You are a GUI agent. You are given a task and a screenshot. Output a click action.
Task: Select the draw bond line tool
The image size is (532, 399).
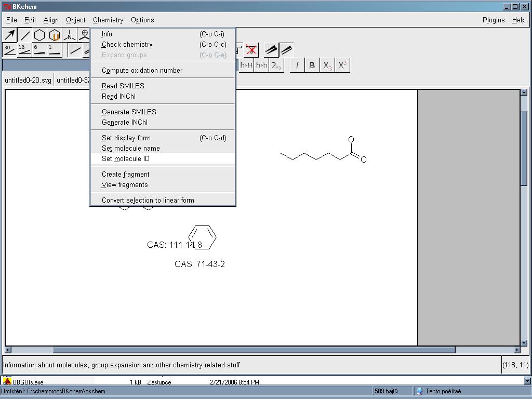click(25, 35)
